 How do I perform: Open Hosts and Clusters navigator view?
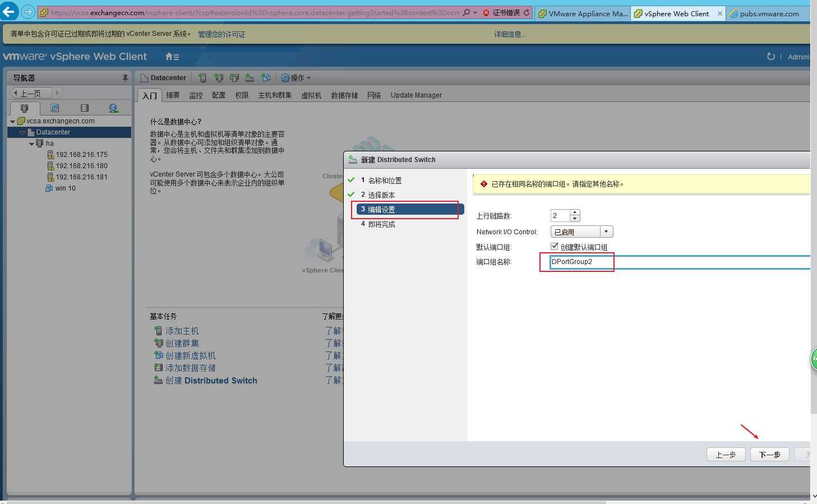pyautogui.click(x=24, y=108)
